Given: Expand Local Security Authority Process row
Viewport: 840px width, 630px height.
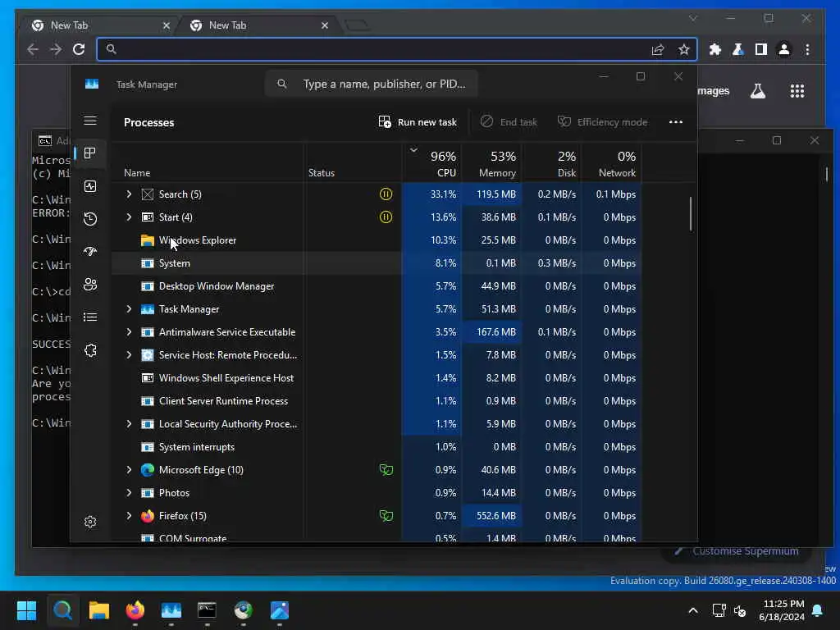Looking at the screenshot, I should (129, 424).
